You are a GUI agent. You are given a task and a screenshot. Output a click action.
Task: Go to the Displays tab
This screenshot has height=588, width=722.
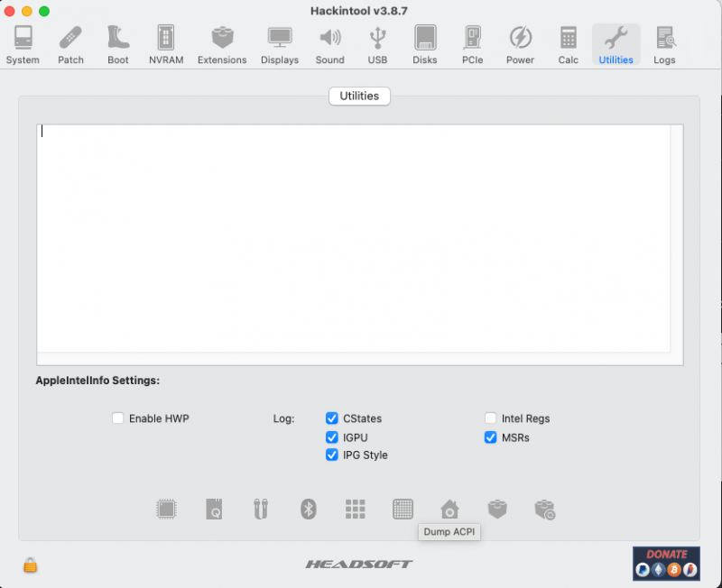(x=280, y=44)
